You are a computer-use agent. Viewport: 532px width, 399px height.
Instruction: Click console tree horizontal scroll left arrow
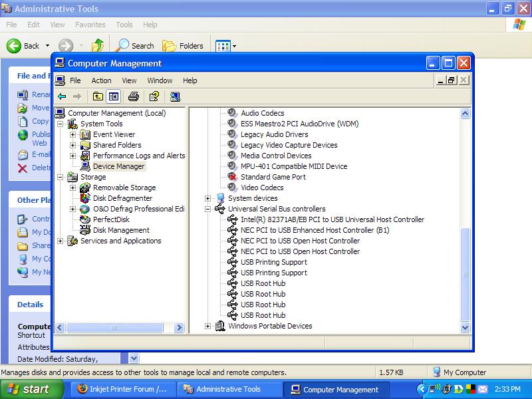(x=60, y=328)
